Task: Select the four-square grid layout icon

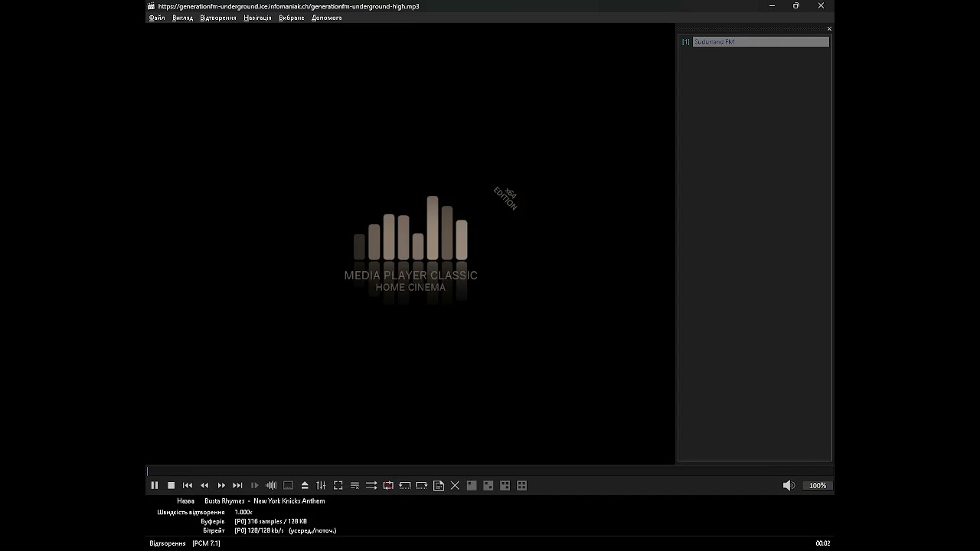Action: point(522,485)
